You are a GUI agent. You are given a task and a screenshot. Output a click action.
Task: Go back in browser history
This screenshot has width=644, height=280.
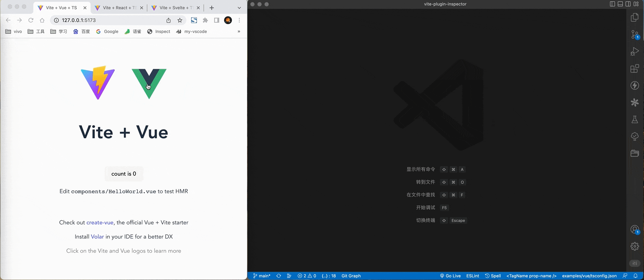[x=8, y=20]
